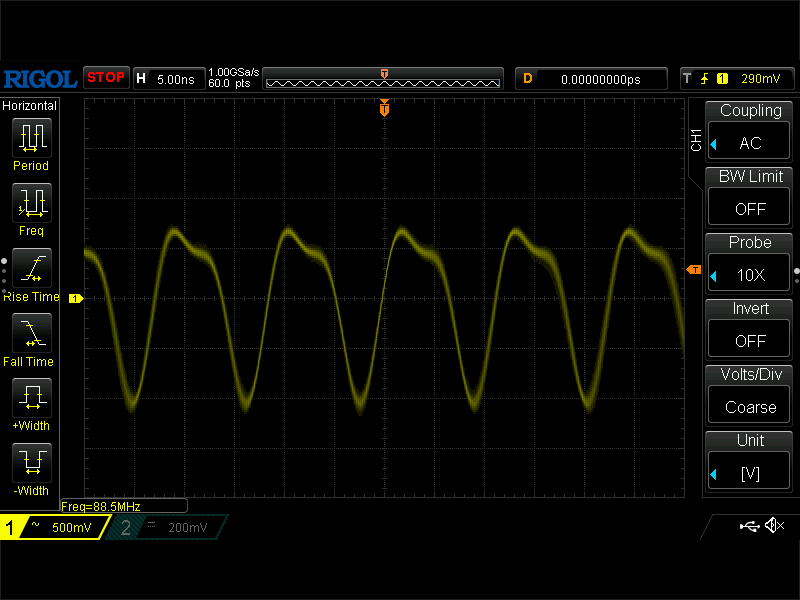800x600 pixels.
Task: Click the USB status icon
Action: pos(748,526)
